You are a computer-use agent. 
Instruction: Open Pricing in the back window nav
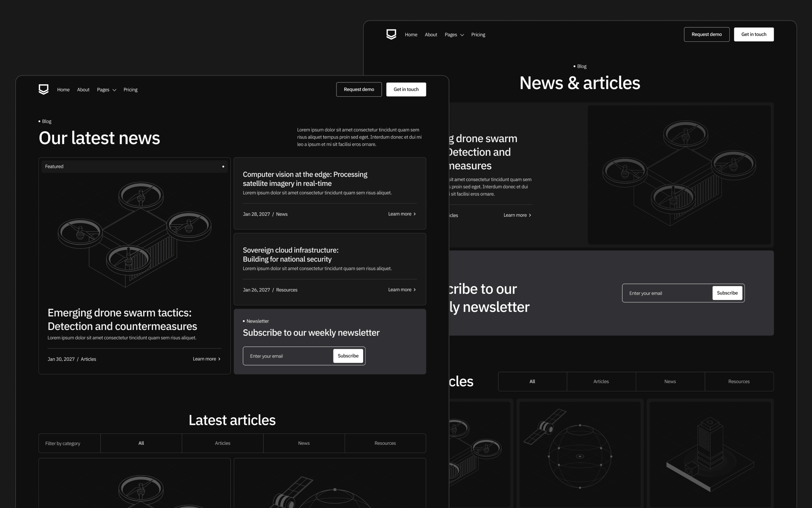pos(478,35)
